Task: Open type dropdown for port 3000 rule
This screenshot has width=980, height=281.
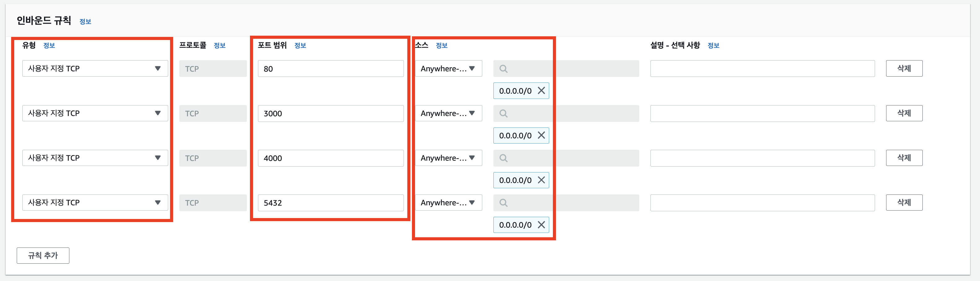Action: pyautogui.click(x=95, y=113)
